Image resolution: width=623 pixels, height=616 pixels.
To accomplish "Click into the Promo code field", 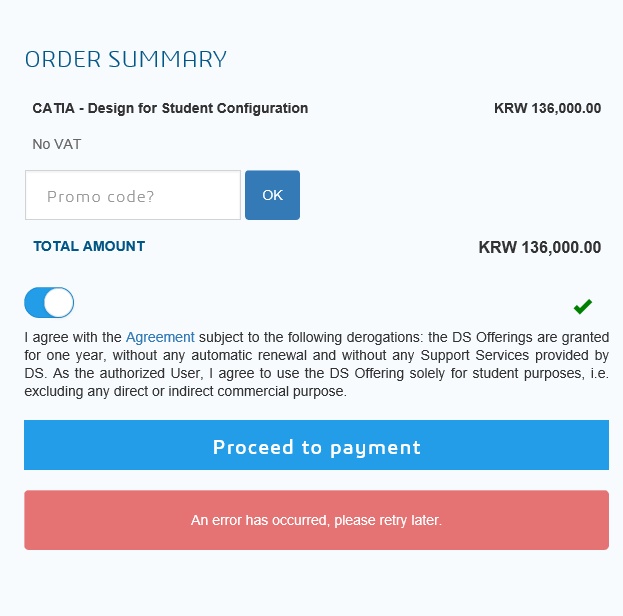I will click(133, 195).
